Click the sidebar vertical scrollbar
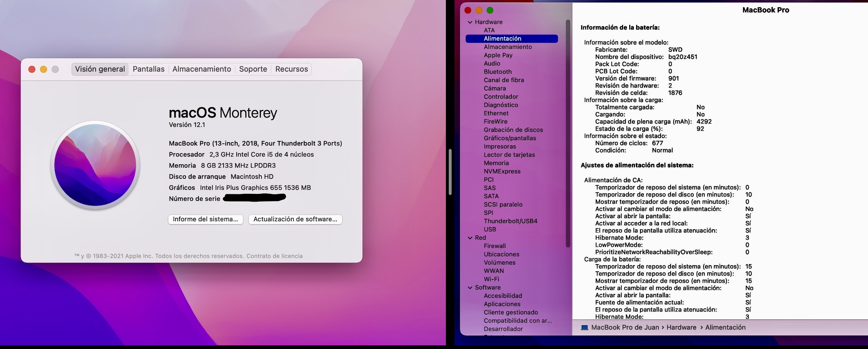The image size is (868, 349). pyautogui.click(x=568, y=133)
